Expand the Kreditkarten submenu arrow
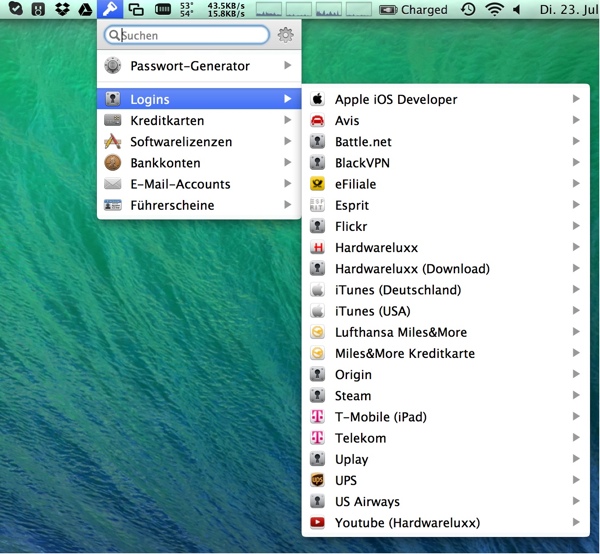 pyautogui.click(x=288, y=120)
